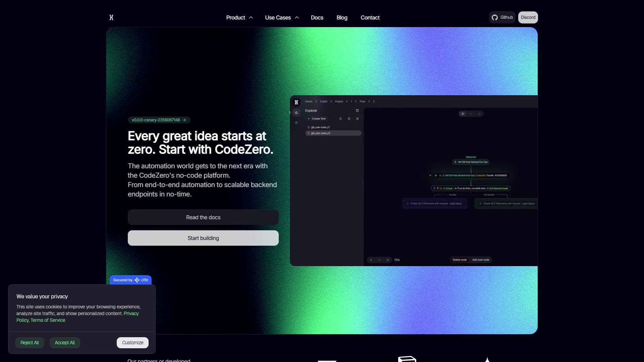Click the Delete node button
The width and height of the screenshot is (644, 362).
(460, 260)
